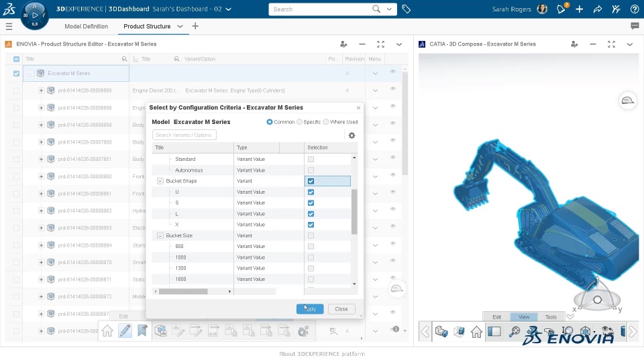
Task: Click the share widget icon in CATIA panel header
Action: (x=574, y=44)
